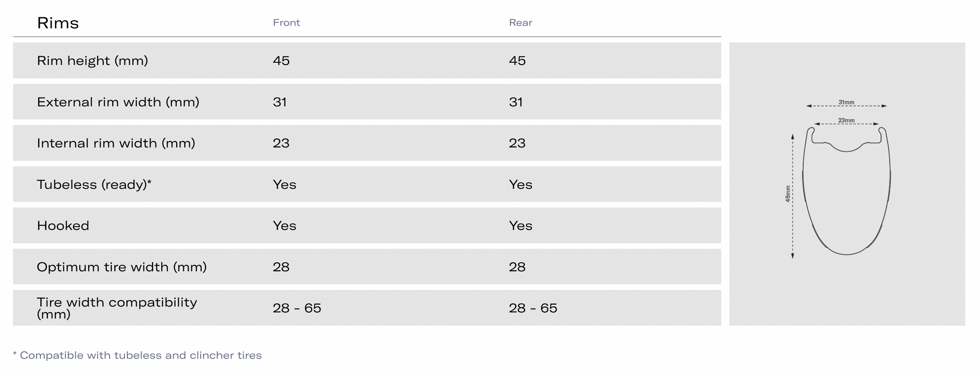
Task: Click the "Optimum tire width (mm)" label
Action: point(121,267)
